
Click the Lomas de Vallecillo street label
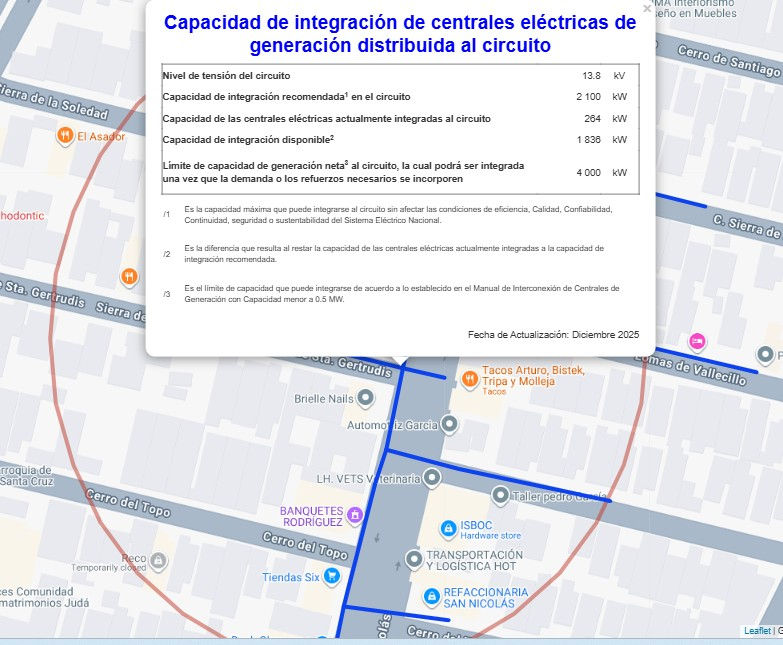(690, 370)
